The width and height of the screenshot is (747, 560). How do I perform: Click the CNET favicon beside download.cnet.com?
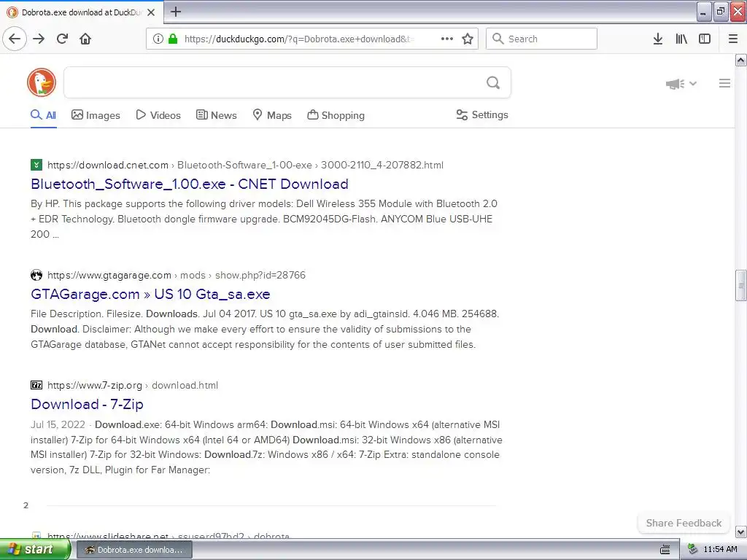tap(36, 165)
